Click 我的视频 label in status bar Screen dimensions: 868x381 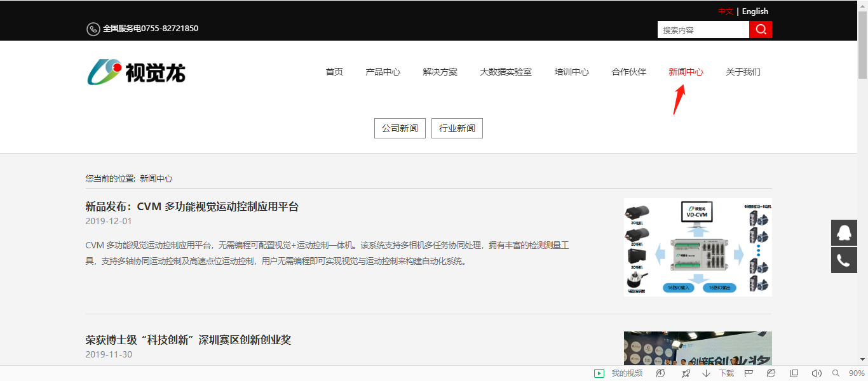tap(627, 373)
